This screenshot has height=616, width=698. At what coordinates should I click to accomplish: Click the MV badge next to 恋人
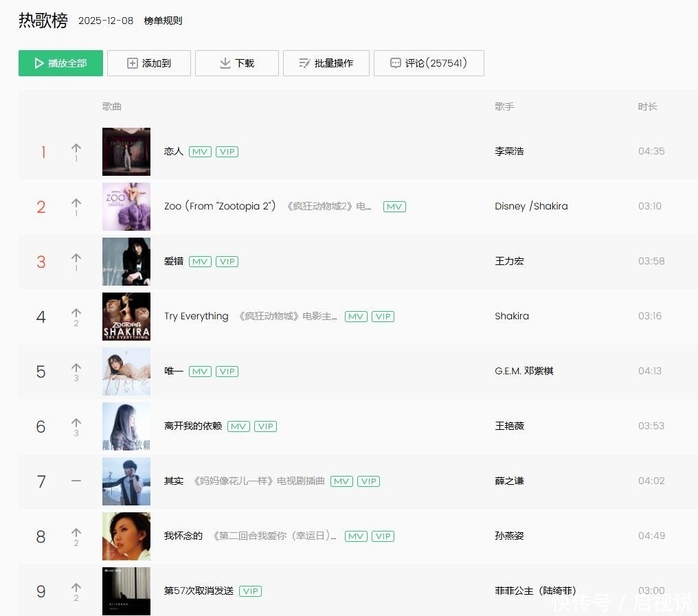pyautogui.click(x=200, y=152)
